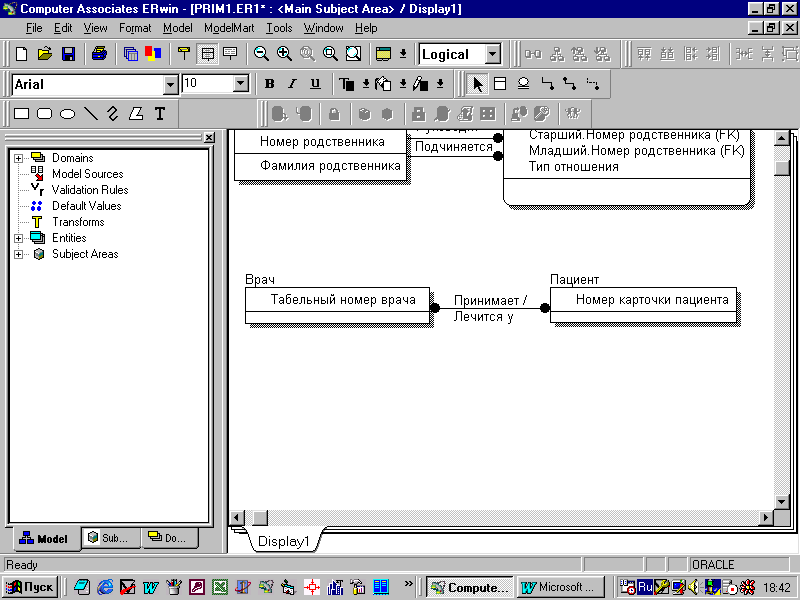The width and height of the screenshot is (800, 600).
Task: Open a model file with folder icon
Action: (x=45, y=54)
